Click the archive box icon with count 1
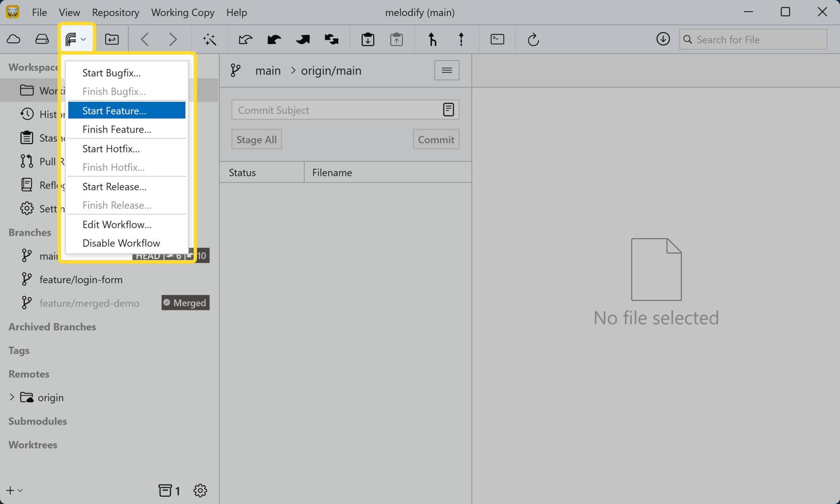The height and width of the screenshot is (504, 840). tap(170, 490)
